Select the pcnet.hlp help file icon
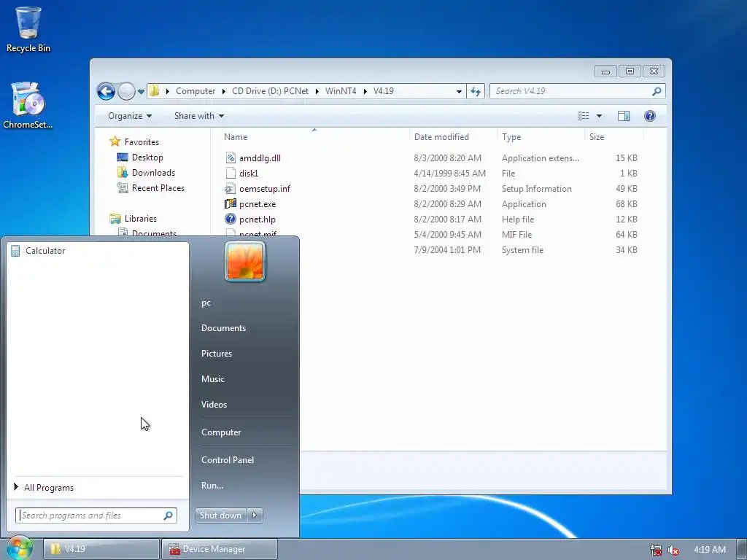Screen dimensions: 747x560 point(231,219)
